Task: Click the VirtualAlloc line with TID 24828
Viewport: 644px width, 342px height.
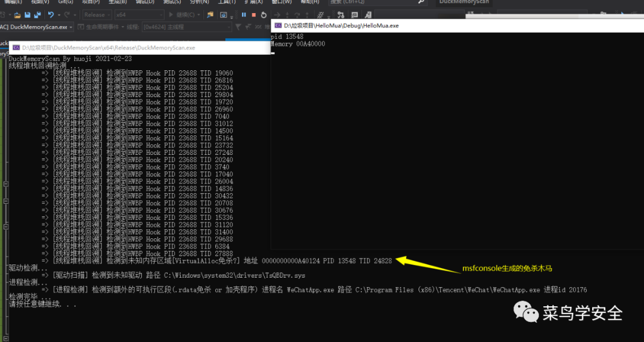Action: click(x=217, y=261)
